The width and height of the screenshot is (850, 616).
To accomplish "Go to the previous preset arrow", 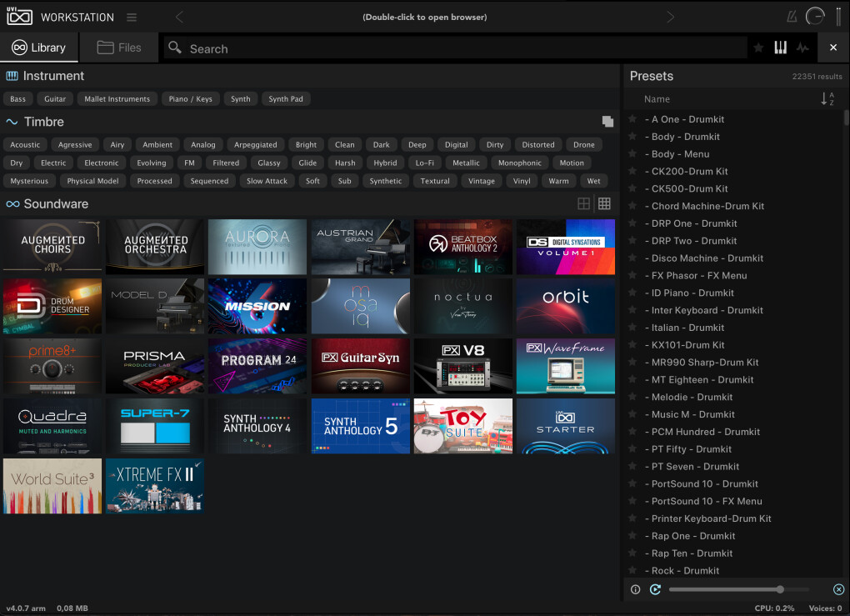I will (x=179, y=18).
